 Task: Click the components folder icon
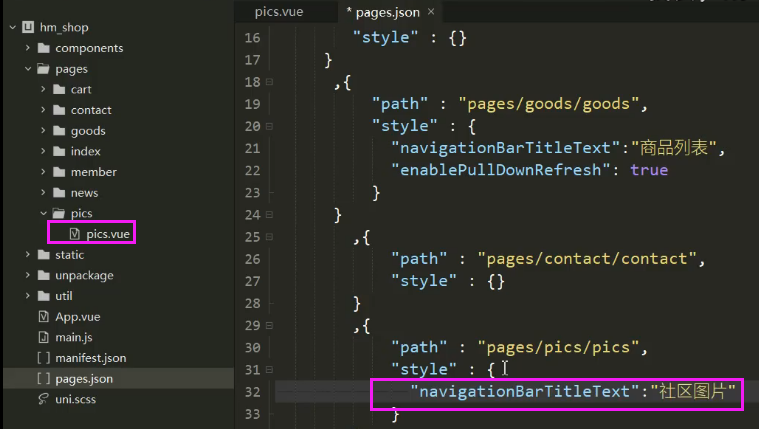pos(44,48)
